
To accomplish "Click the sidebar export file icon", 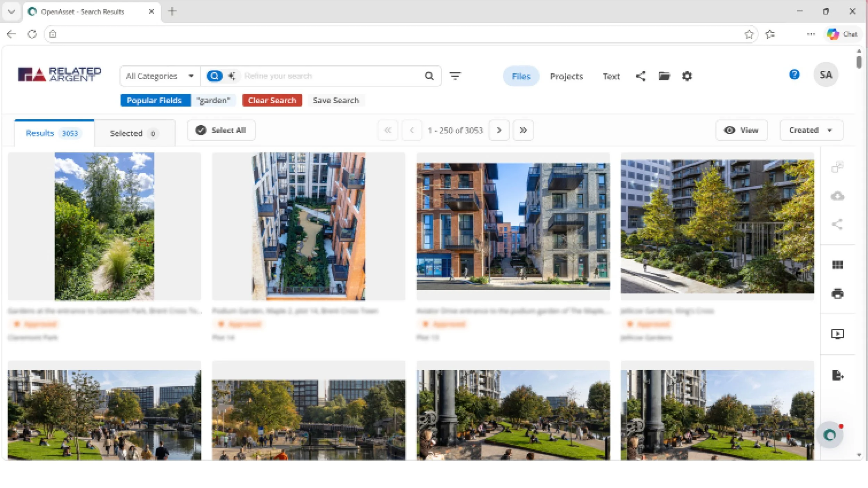I will pos(837,376).
